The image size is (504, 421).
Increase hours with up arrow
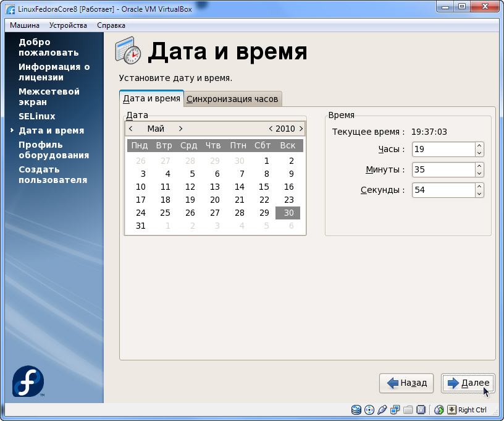[x=479, y=146]
